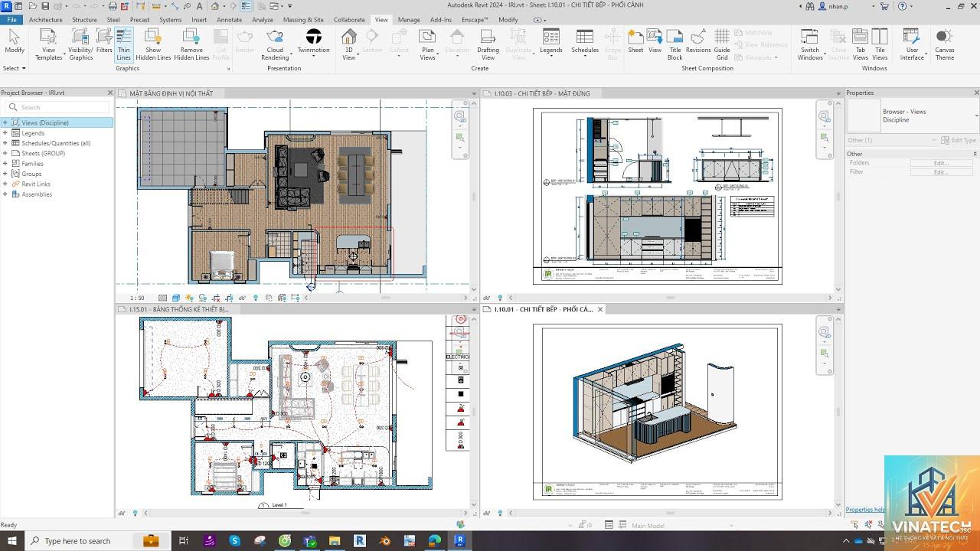Switch to the Manage ribbon tab
980x551 pixels.
click(x=409, y=20)
